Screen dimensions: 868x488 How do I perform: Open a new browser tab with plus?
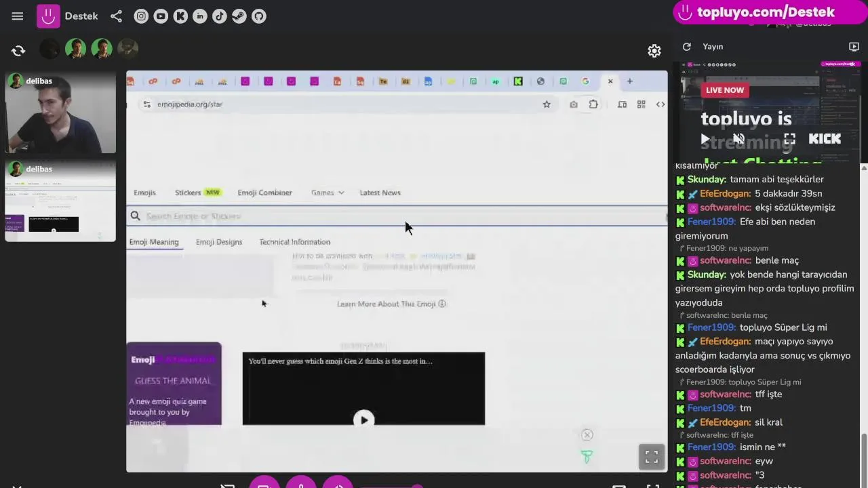(629, 81)
